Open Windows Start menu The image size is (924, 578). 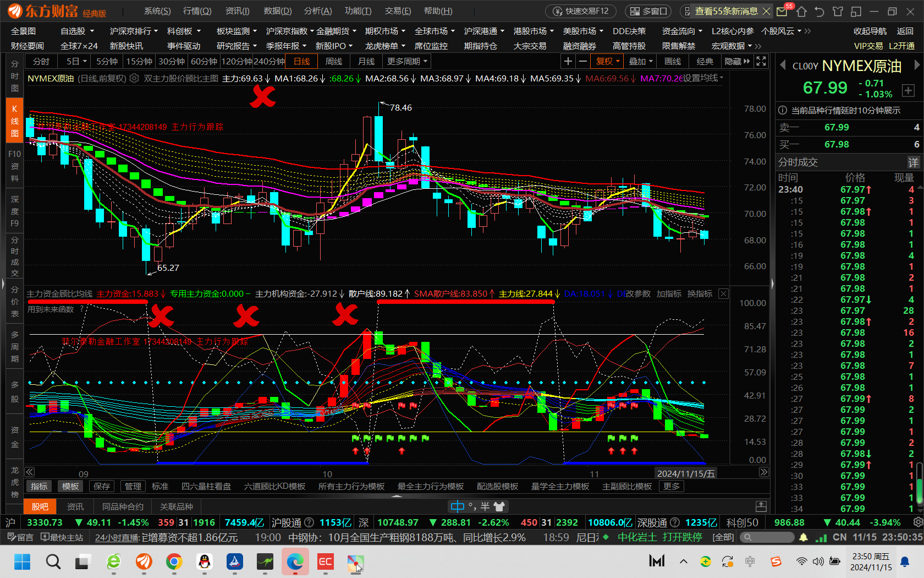point(23,561)
